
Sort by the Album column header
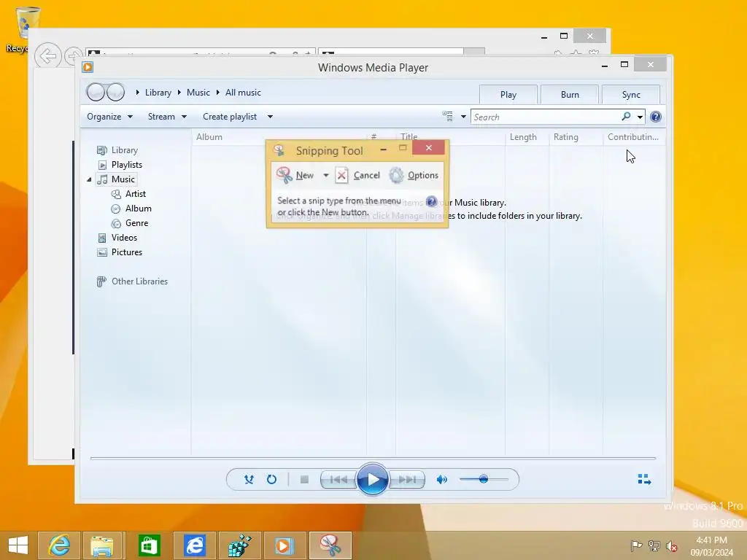point(209,137)
